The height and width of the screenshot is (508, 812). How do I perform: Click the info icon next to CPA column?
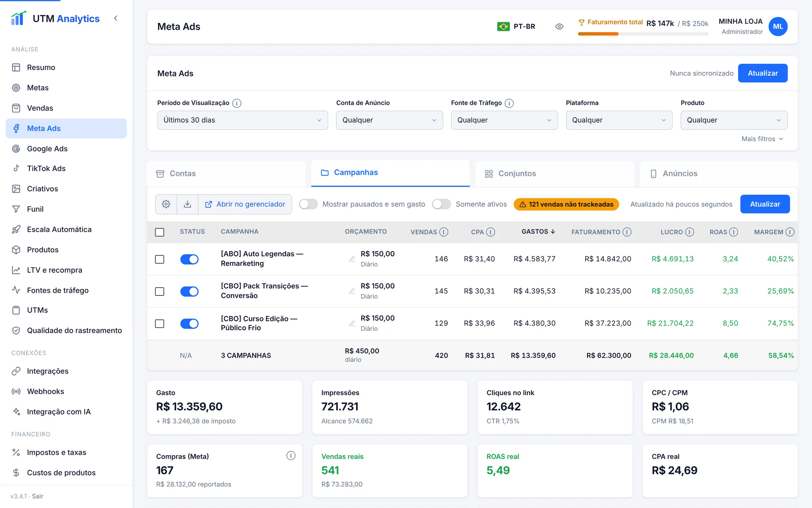[490, 232]
